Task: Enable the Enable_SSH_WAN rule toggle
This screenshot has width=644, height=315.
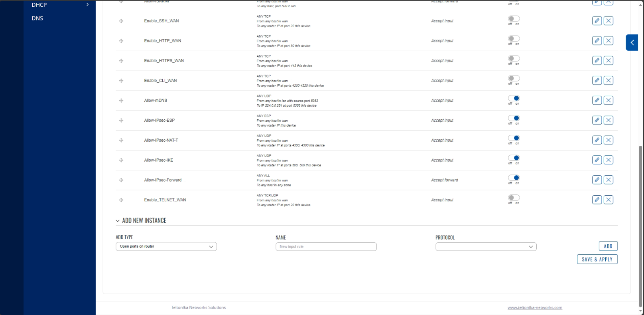Action: point(514,19)
